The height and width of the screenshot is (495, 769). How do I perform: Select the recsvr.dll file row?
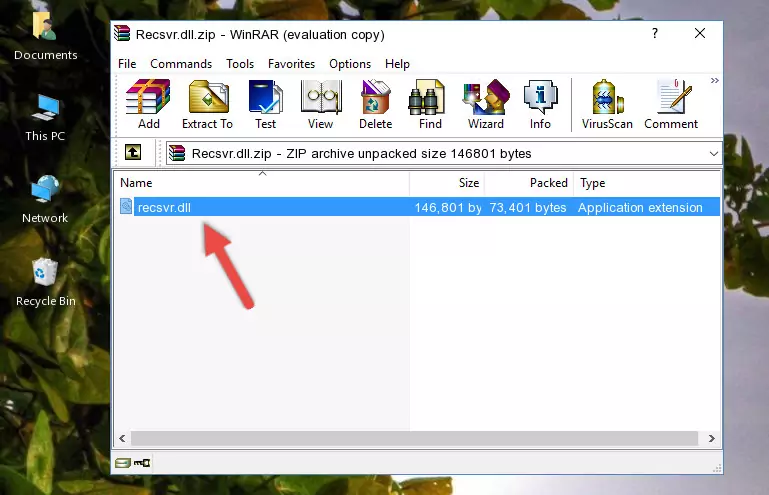point(418,207)
